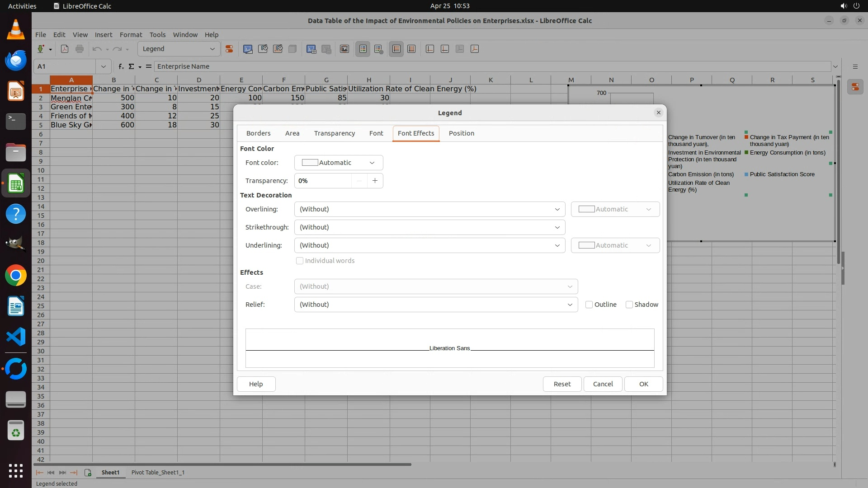Click the Export as PDF icon
The height and width of the screenshot is (488, 868).
(x=65, y=49)
